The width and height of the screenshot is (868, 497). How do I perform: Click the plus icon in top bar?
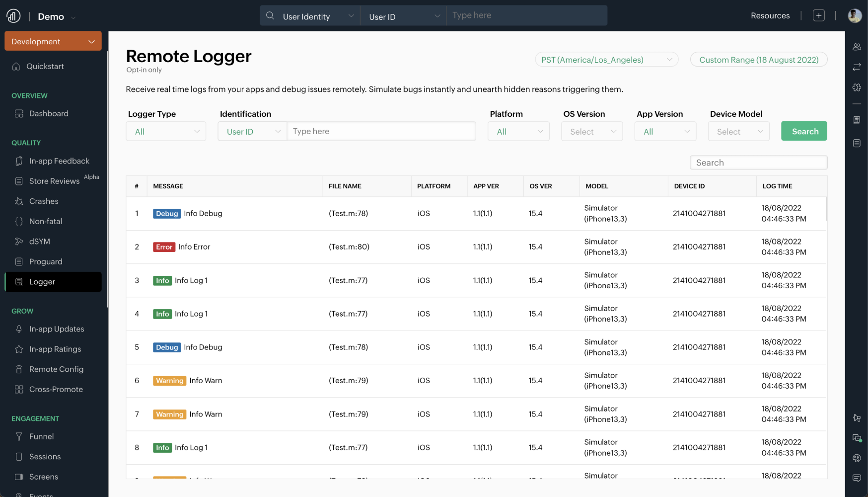click(x=818, y=15)
